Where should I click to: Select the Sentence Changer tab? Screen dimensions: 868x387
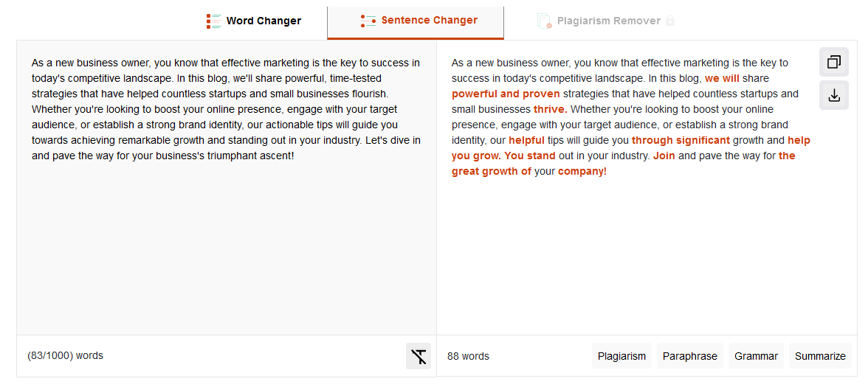coord(416,21)
